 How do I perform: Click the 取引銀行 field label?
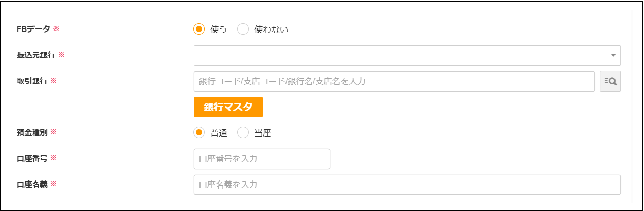coord(32,81)
